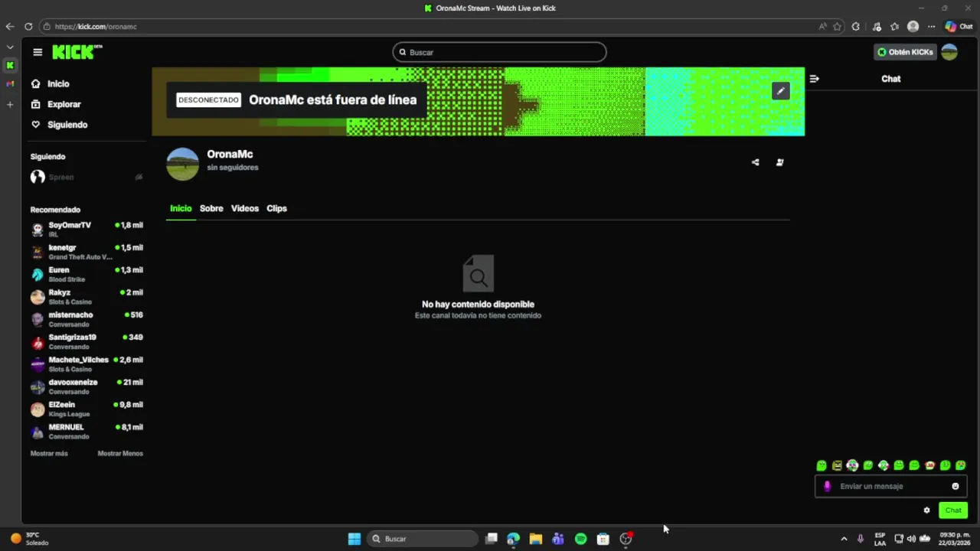Open the weather widget showing 30°C
The image size is (980, 551).
click(x=29, y=539)
